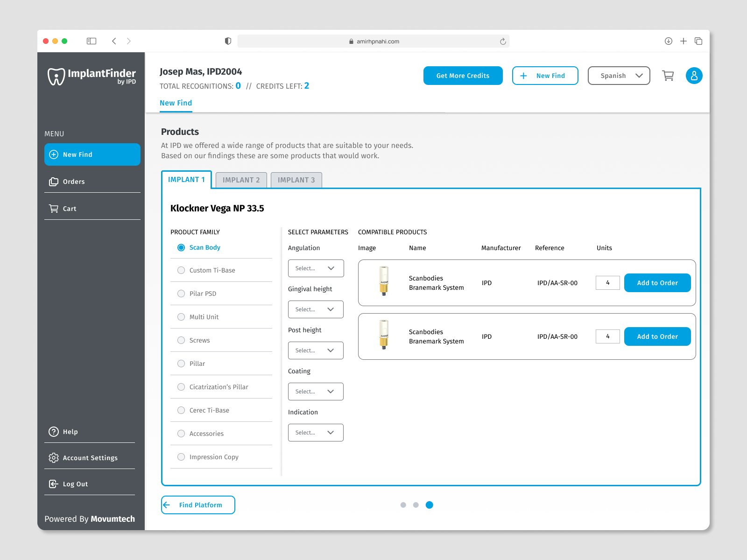Select the Screws radio button
Image resolution: width=747 pixels, height=560 pixels.
point(181,340)
